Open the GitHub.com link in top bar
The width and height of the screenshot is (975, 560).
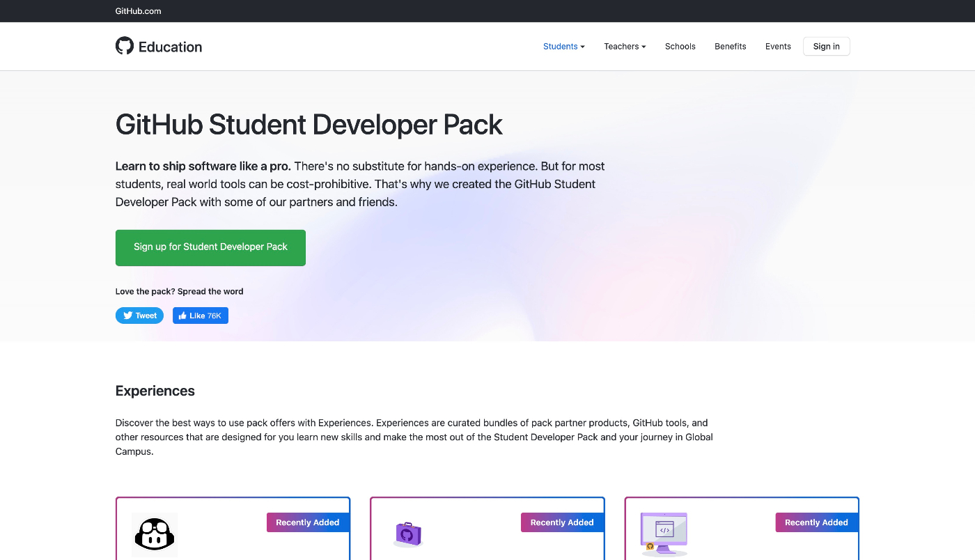(139, 11)
